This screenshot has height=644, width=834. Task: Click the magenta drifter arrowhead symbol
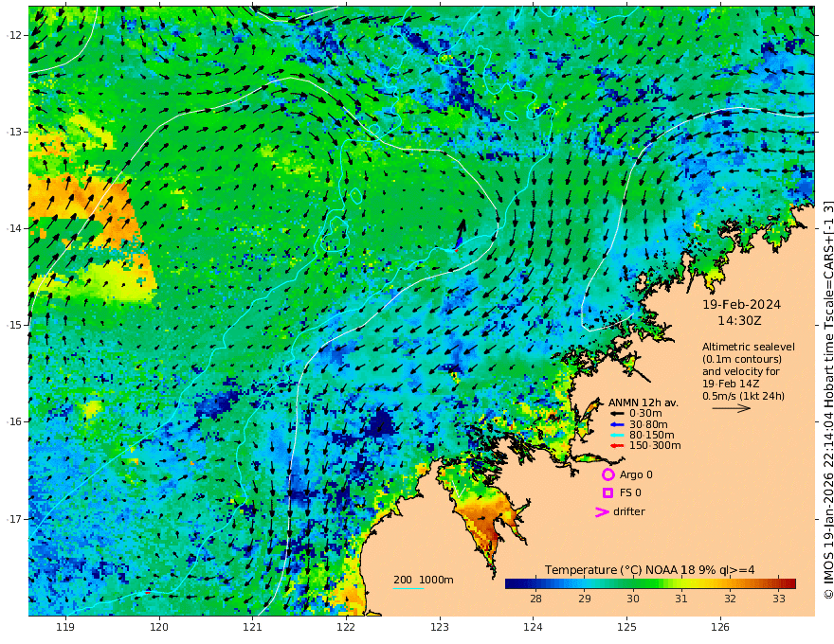[x=602, y=511]
